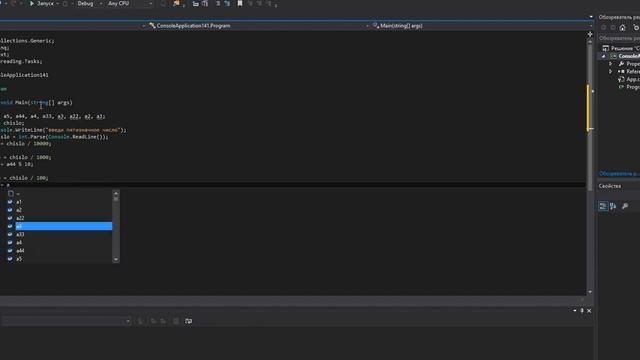640x360 pixels.
Task: Select a33 in the IntelliSense list
Action: tap(59, 235)
